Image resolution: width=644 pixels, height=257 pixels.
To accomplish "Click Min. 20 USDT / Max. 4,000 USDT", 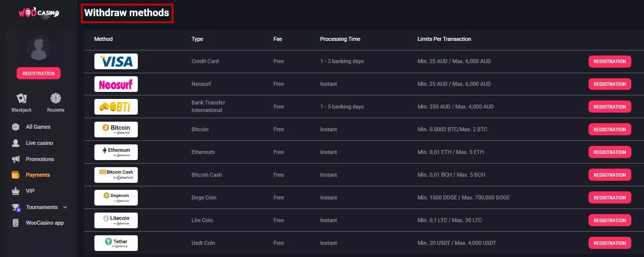I will pyautogui.click(x=457, y=243).
